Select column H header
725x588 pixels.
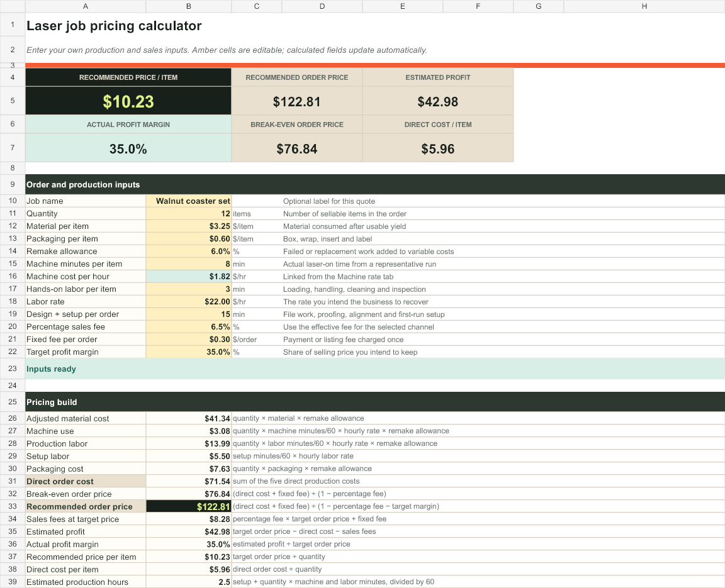644,6
